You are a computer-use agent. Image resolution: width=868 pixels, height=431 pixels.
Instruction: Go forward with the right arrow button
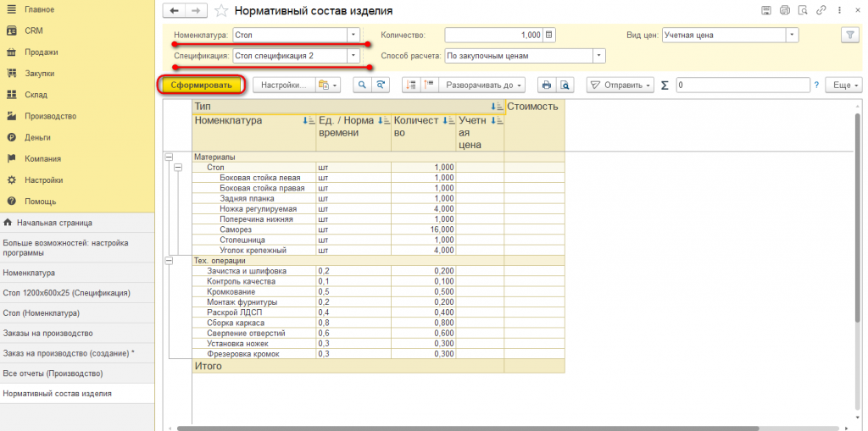coord(196,10)
